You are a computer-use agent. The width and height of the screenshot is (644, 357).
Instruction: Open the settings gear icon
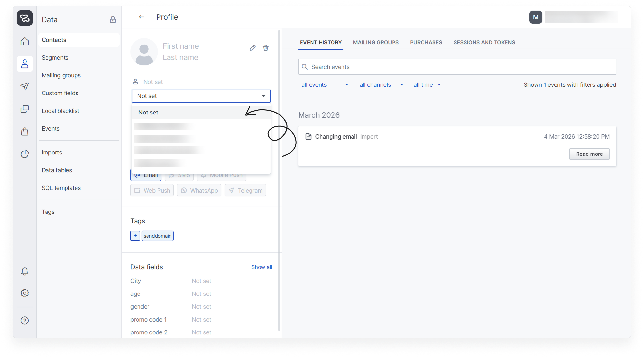(25, 293)
